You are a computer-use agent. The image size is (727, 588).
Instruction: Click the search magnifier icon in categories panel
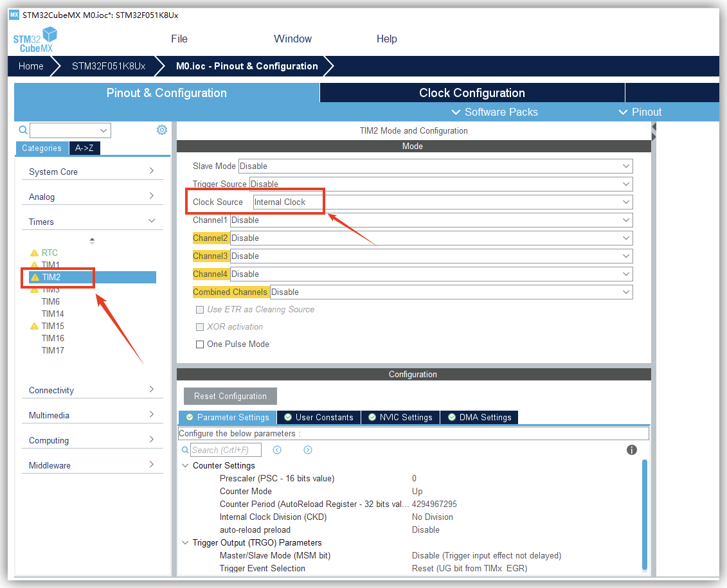[x=22, y=130]
